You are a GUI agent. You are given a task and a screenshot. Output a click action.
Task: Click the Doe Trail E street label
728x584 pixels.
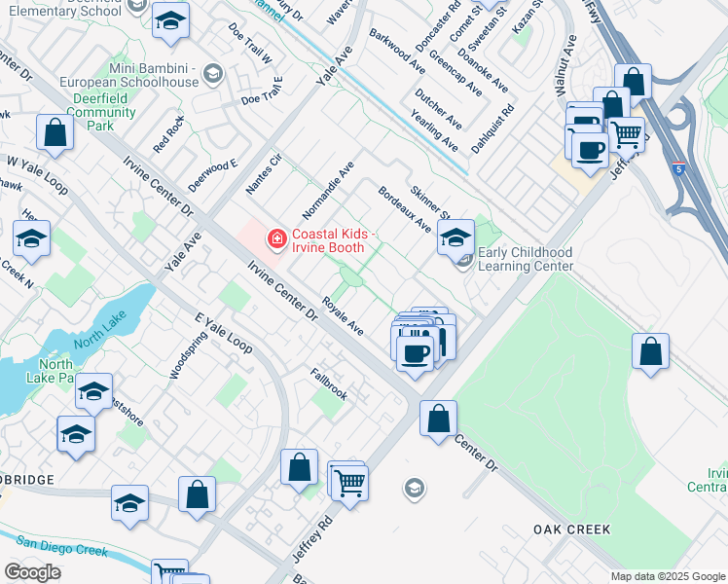263,91
